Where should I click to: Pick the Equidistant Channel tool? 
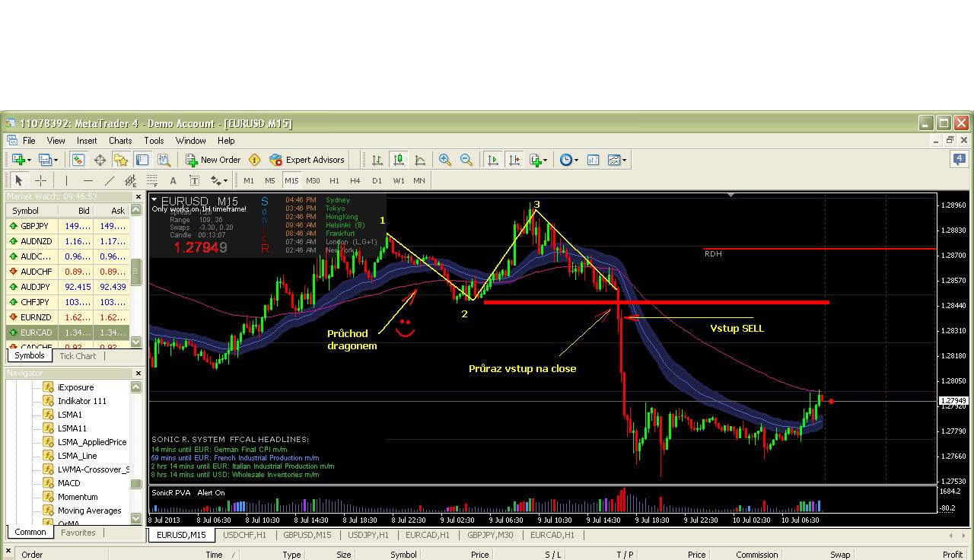(131, 180)
